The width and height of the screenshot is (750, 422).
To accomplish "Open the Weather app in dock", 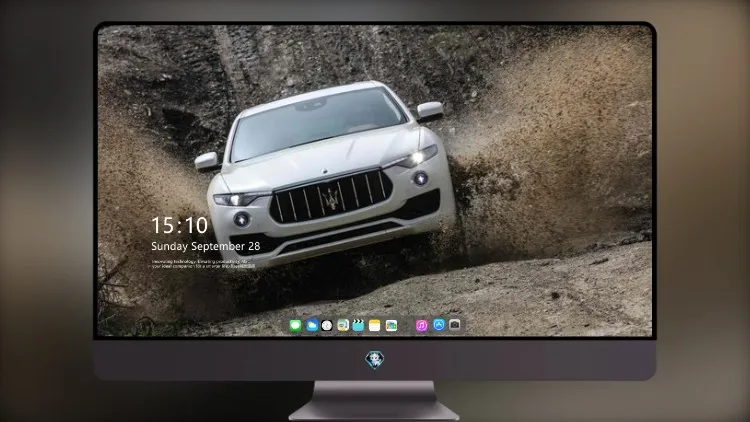I will click(311, 326).
